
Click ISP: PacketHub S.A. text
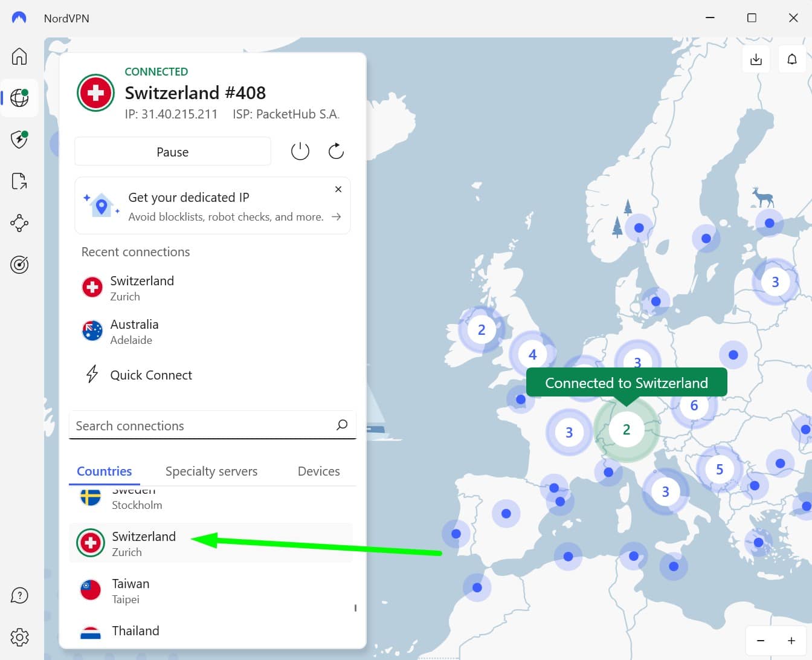point(286,114)
